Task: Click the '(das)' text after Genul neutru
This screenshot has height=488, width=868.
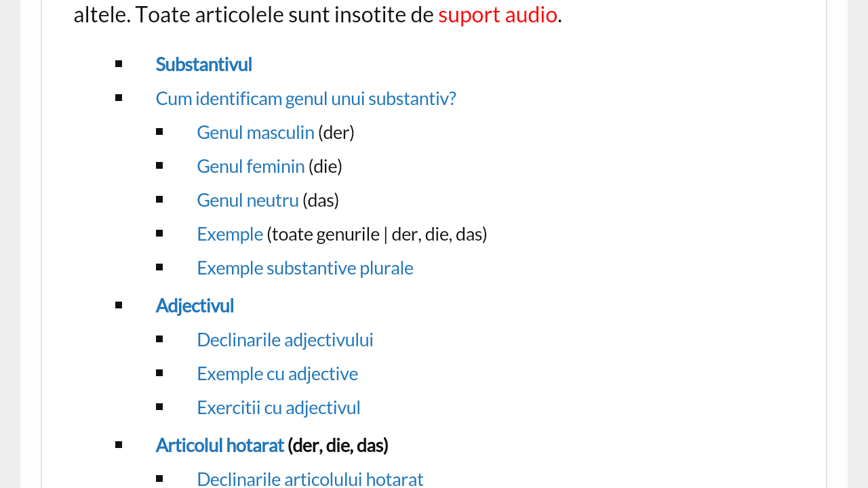Action: coord(321,200)
